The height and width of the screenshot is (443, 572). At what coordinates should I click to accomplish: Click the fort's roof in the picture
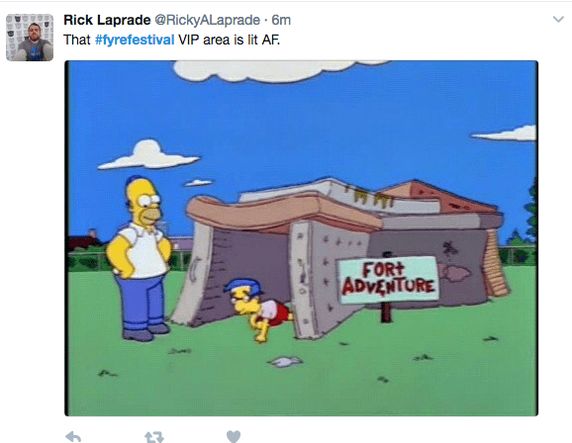(343, 206)
